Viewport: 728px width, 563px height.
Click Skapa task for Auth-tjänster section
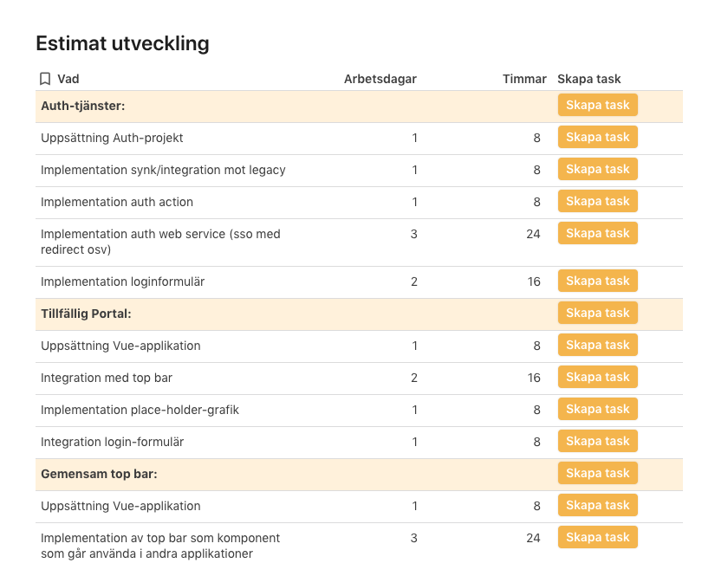[x=597, y=105]
